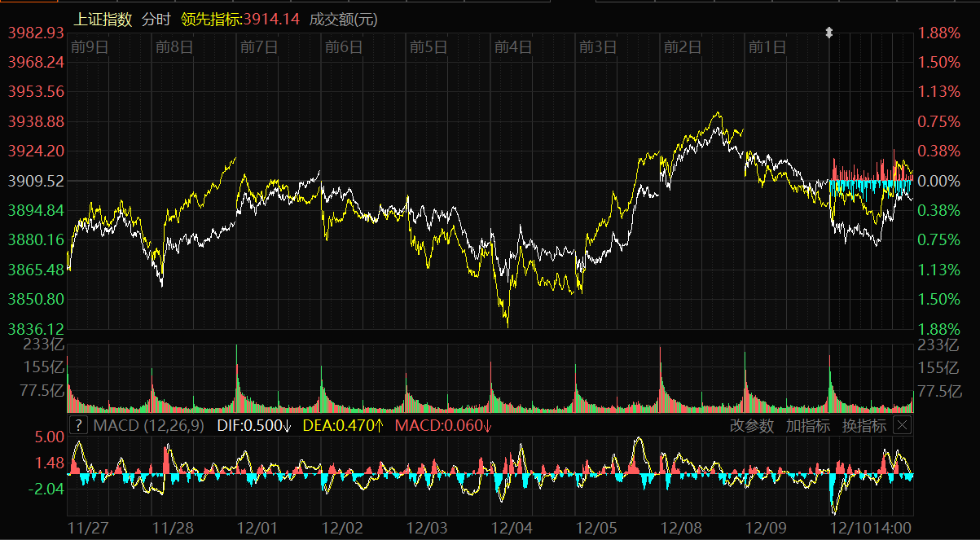Select the 前1日 day marker

pos(767,47)
